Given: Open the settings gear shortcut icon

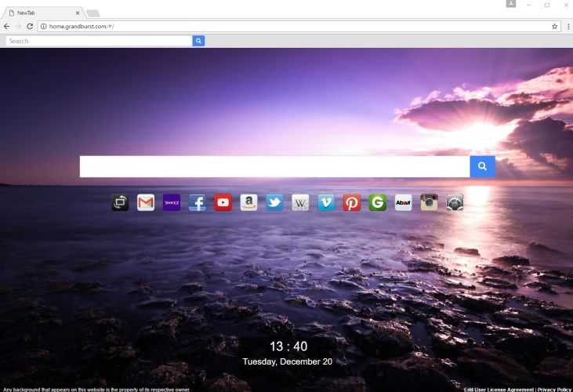Looking at the screenshot, I should tap(455, 202).
